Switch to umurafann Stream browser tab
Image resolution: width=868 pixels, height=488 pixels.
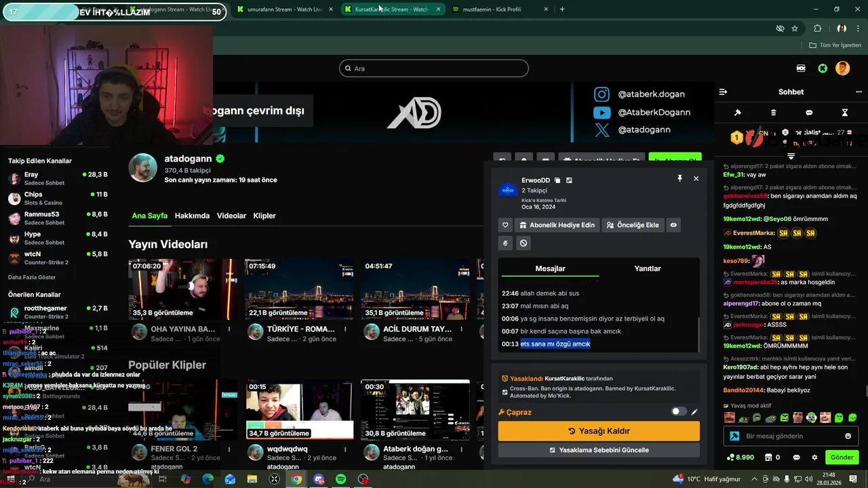(x=284, y=9)
